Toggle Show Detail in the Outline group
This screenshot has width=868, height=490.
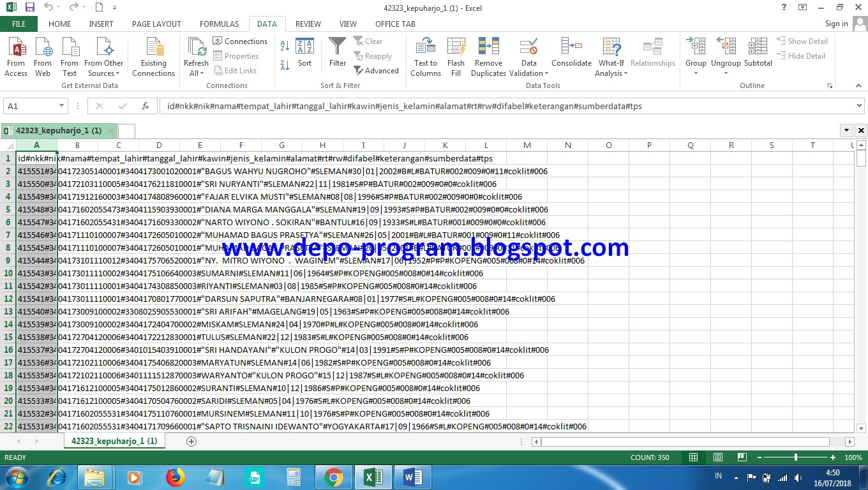coord(802,40)
